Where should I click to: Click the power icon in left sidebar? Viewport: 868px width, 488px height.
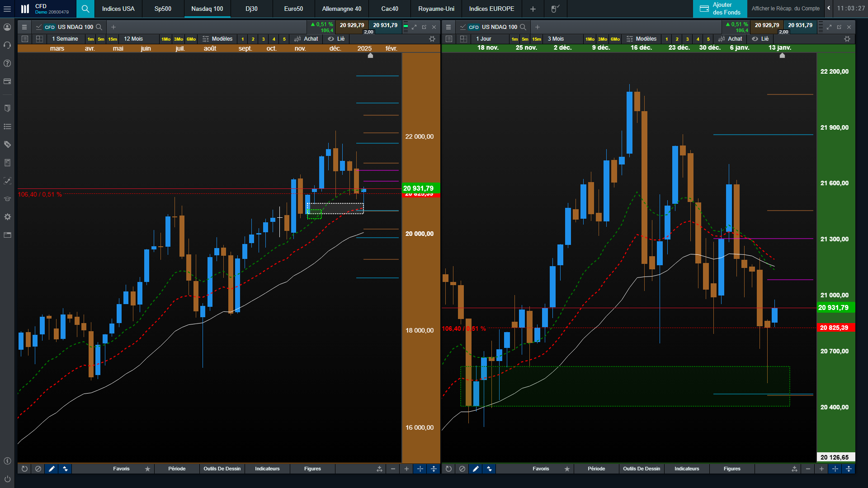click(7, 479)
